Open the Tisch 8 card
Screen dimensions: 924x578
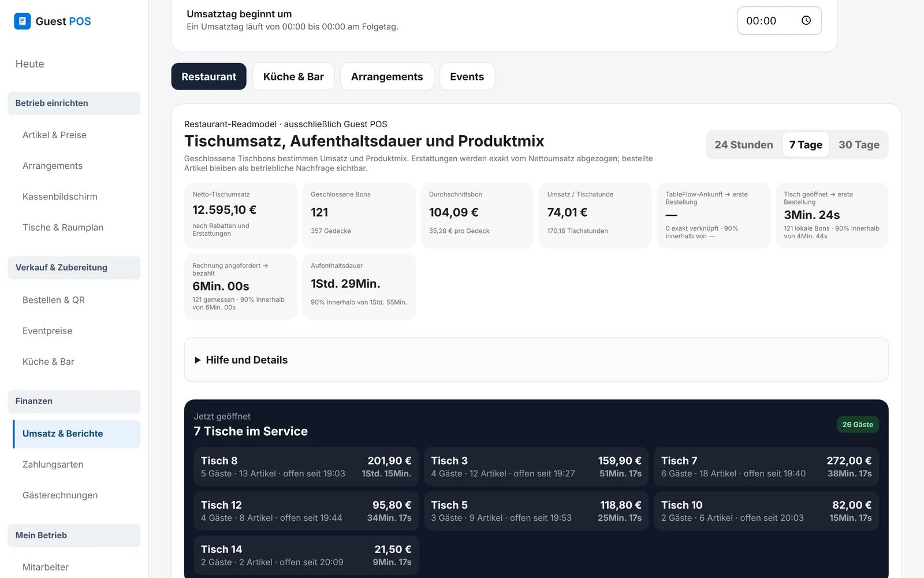[306, 466]
